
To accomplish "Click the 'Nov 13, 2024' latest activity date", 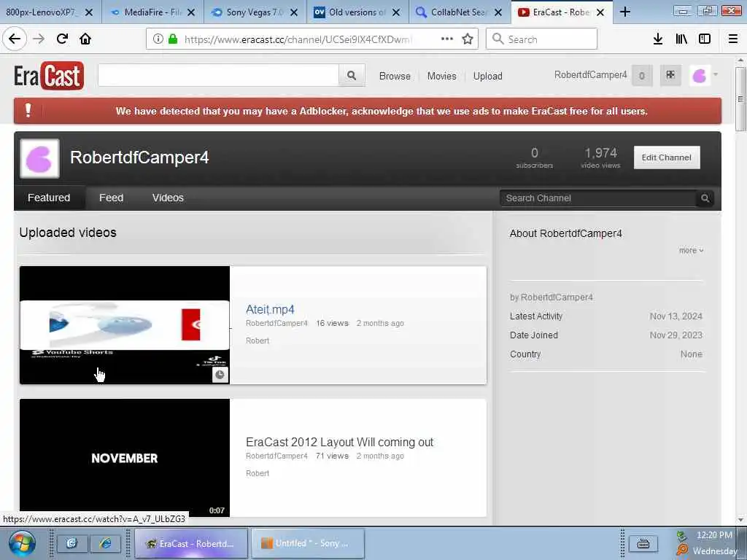I will (676, 316).
